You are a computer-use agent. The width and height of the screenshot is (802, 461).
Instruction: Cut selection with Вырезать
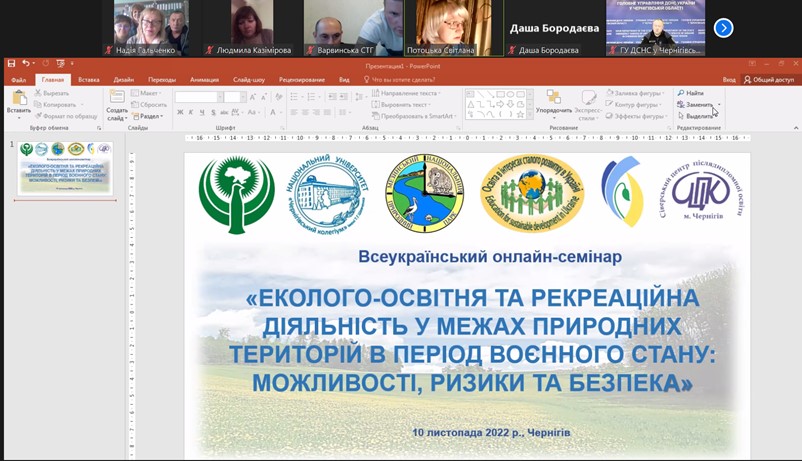point(52,93)
